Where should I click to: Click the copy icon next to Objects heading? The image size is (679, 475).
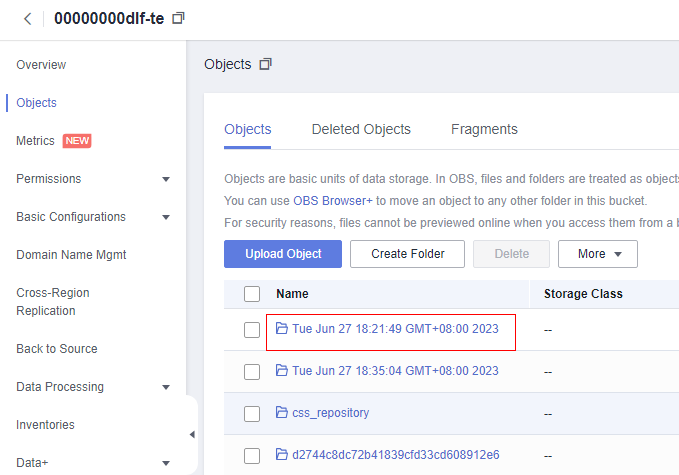coord(265,64)
